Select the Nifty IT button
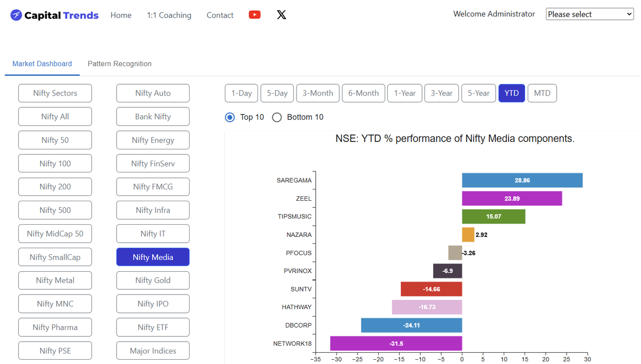641x364 pixels. pos(153,233)
